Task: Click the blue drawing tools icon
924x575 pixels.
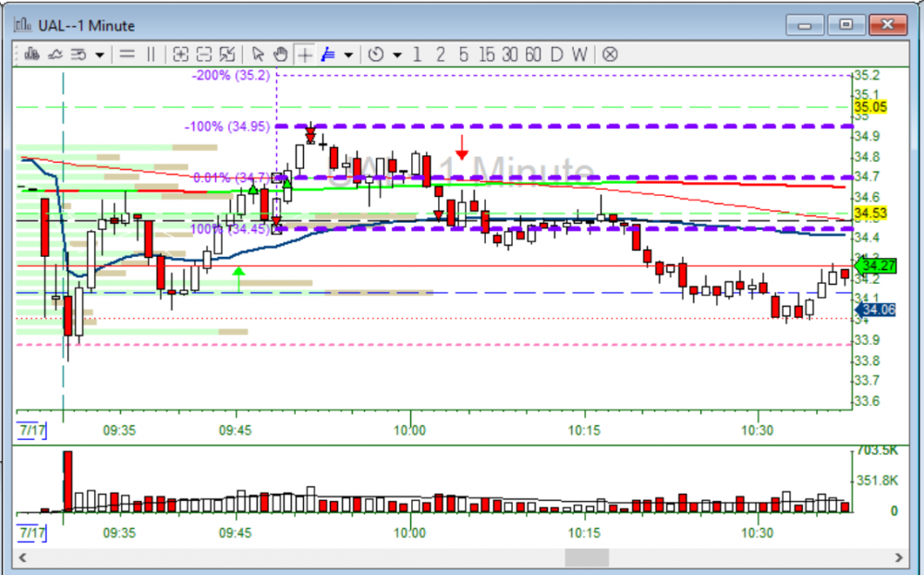Action: (x=328, y=55)
